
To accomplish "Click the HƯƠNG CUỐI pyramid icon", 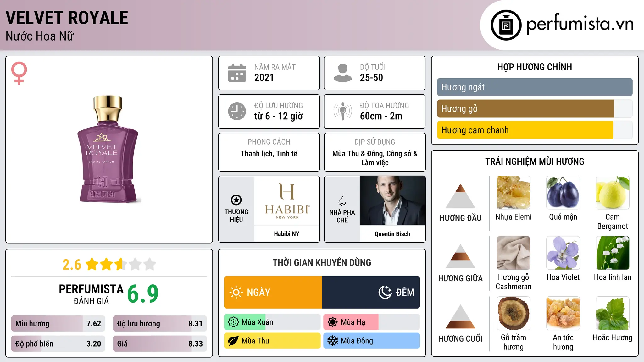I will tap(460, 316).
